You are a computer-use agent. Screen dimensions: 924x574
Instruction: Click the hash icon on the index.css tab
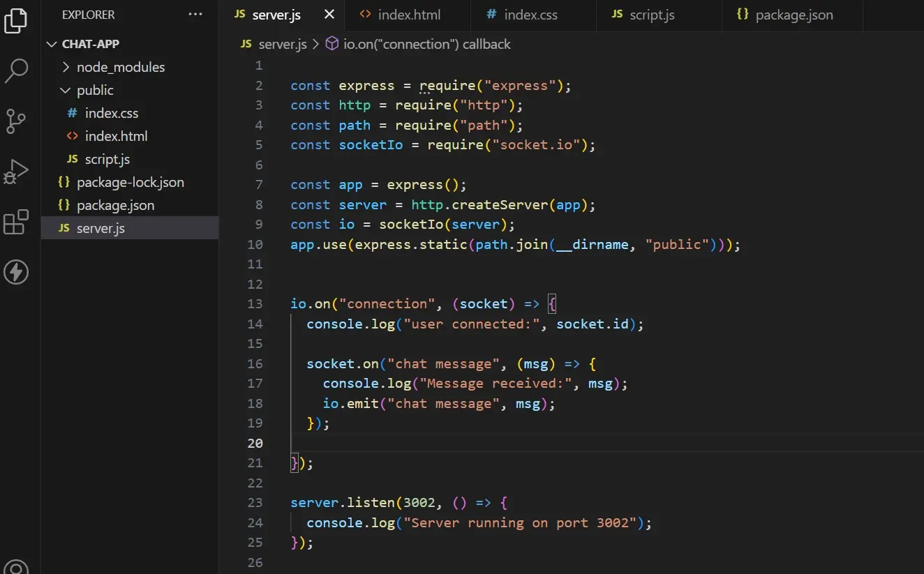491,15
